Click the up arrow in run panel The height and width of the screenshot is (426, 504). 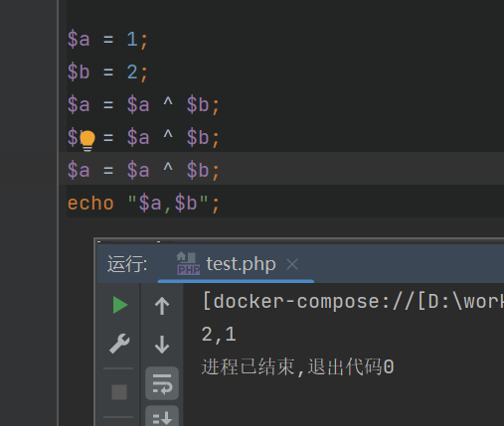(162, 306)
